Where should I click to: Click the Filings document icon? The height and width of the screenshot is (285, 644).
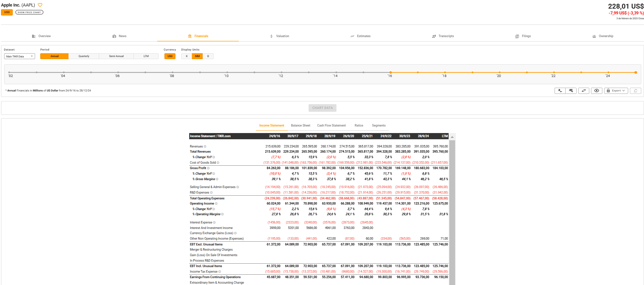[x=517, y=36]
